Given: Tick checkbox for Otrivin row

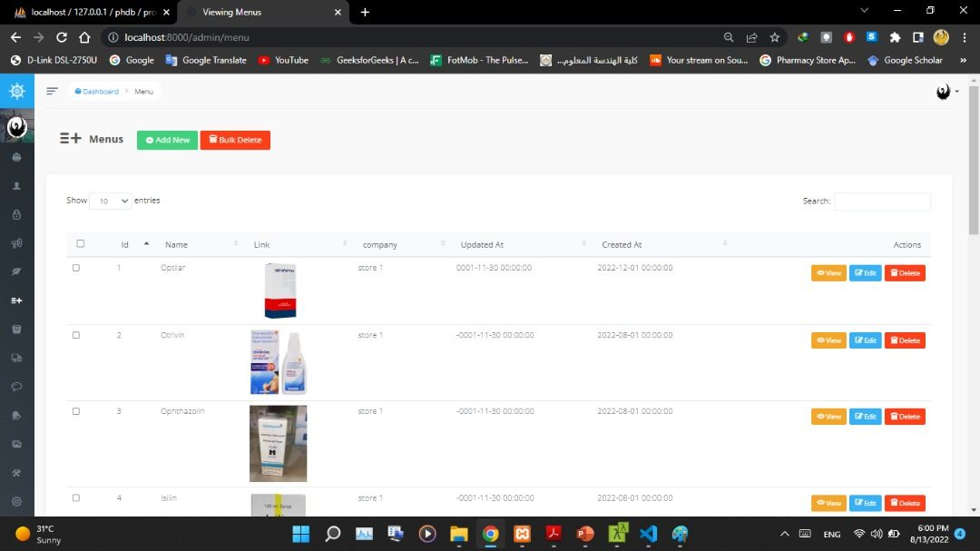Looking at the screenshot, I should point(76,335).
